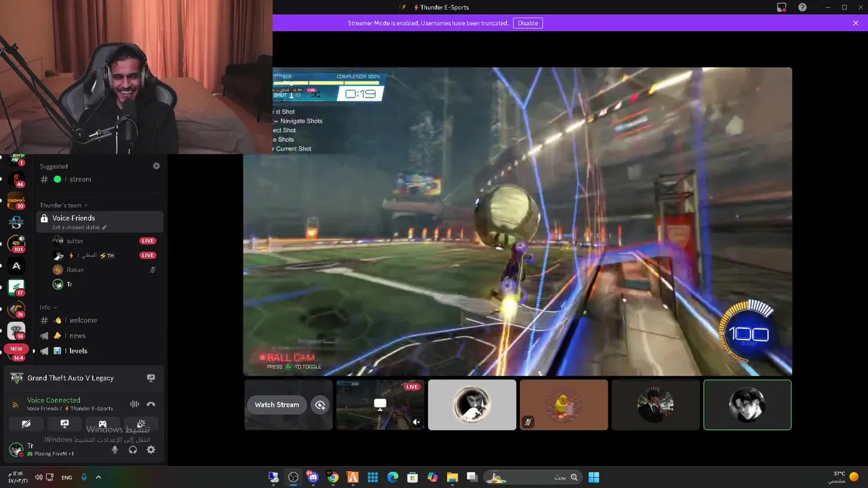Viewport: 868px width, 488px height.
Task: Open the soundboard button
Action: [141, 424]
